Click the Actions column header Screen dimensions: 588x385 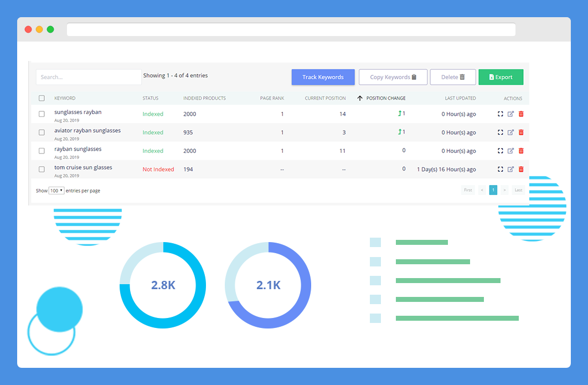tap(513, 98)
